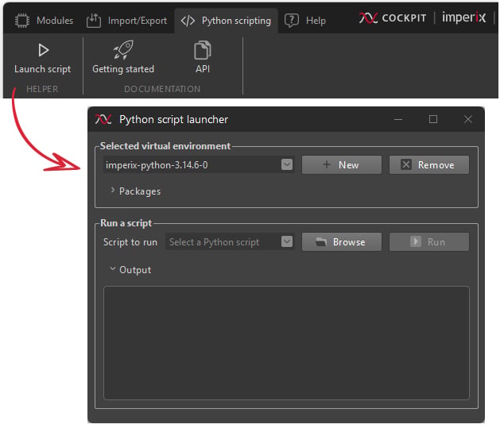The image size is (504, 432).
Task: Switch to the Modules tab
Action: [x=45, y=21]
